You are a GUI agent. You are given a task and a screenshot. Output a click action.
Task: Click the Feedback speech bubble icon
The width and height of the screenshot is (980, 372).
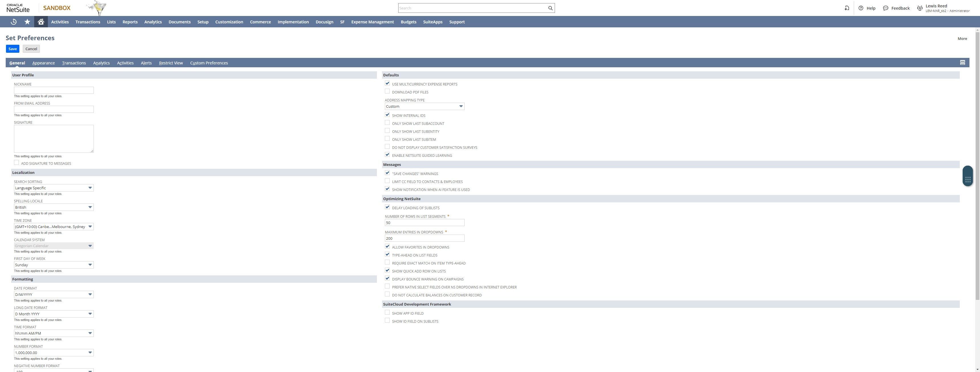[886, 8]
